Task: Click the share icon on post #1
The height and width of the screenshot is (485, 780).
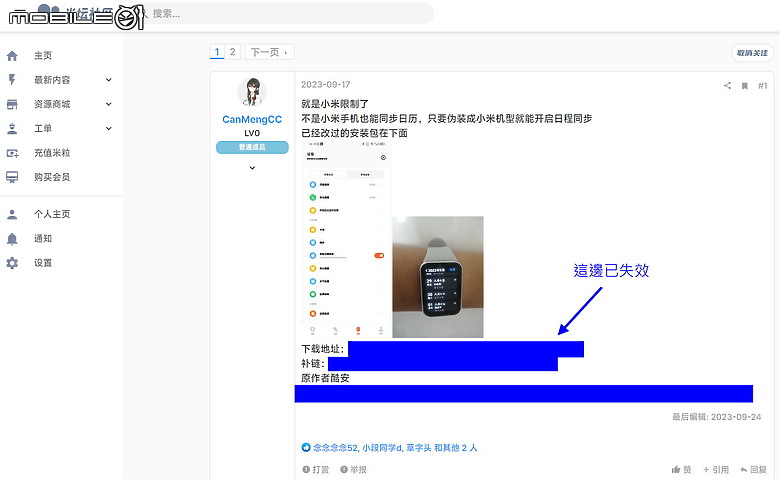Action: 727,86
